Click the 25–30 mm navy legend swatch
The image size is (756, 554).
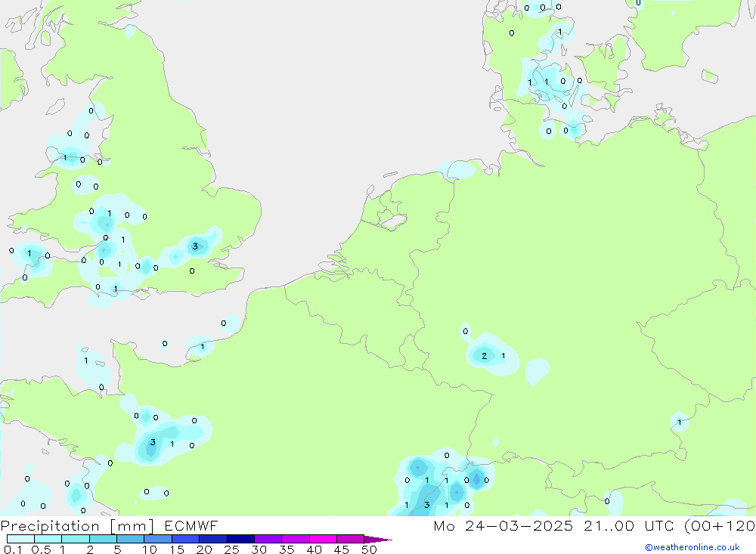240,539
